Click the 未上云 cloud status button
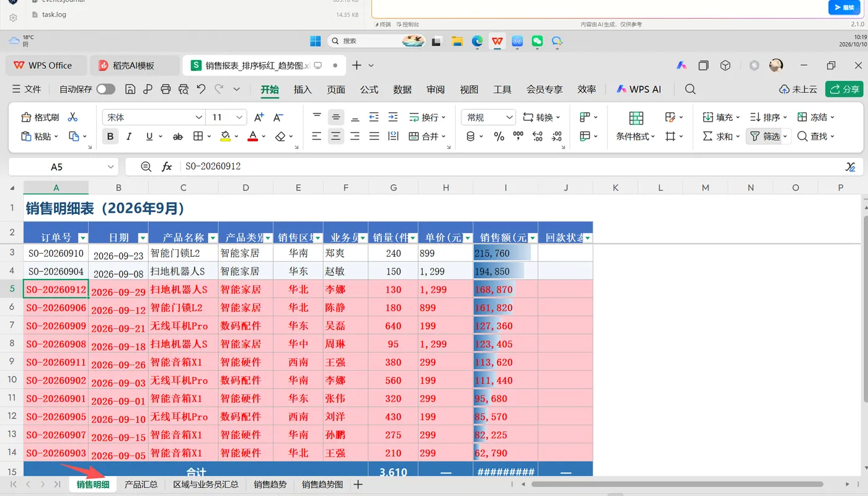This screenshot has height=496, width=868. tap(799, 89)
